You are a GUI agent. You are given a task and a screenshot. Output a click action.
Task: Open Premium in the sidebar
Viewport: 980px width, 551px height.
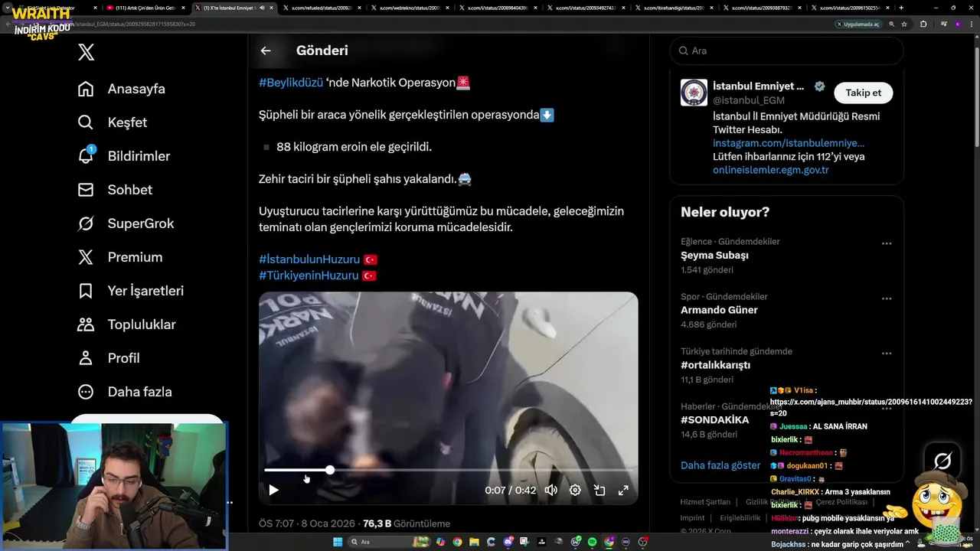click(120, 257)
